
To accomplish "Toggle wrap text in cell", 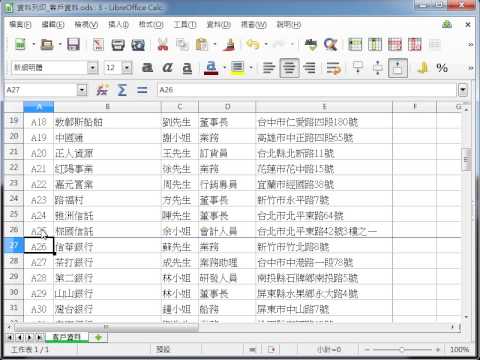I will [334, 68].
